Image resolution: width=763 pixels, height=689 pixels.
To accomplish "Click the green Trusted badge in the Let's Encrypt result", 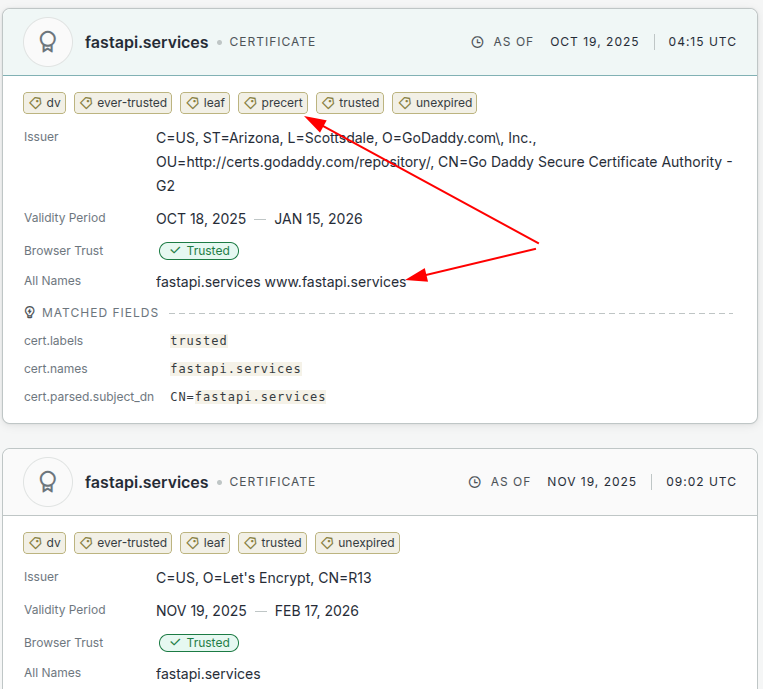I will [199, 643].
